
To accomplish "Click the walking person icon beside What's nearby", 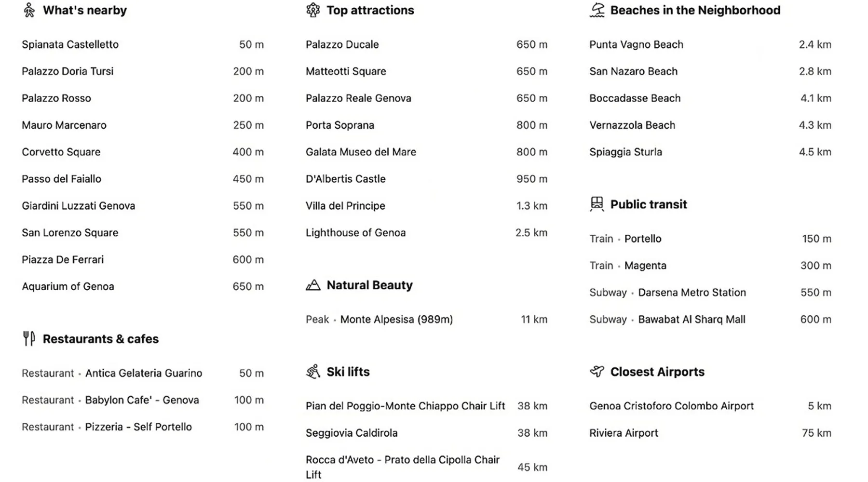I will 29,10.
